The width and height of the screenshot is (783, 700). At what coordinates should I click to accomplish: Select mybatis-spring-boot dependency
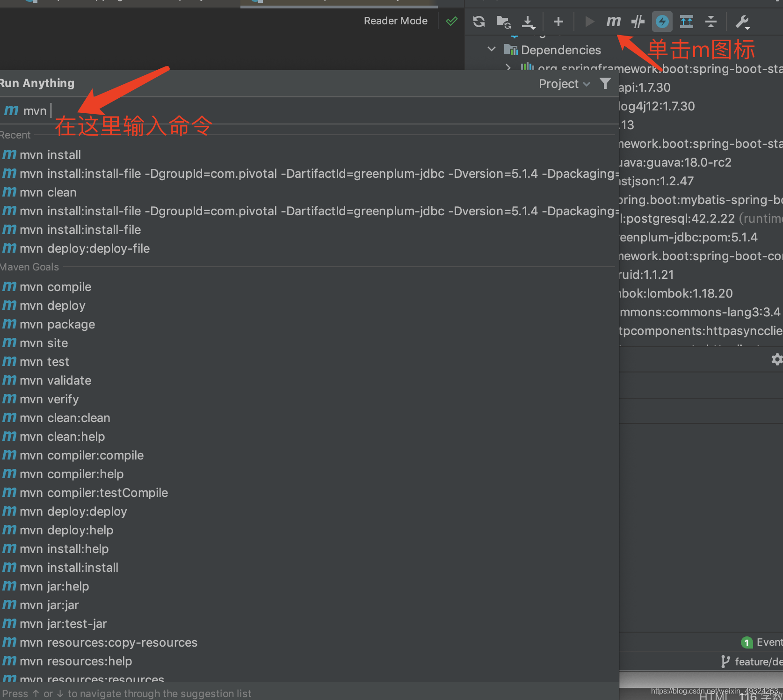pos(701,200)
